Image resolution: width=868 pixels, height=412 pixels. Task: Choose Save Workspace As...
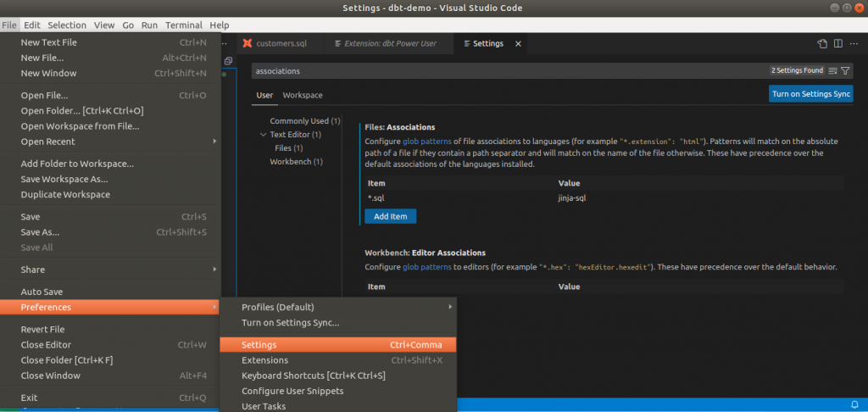110,180
